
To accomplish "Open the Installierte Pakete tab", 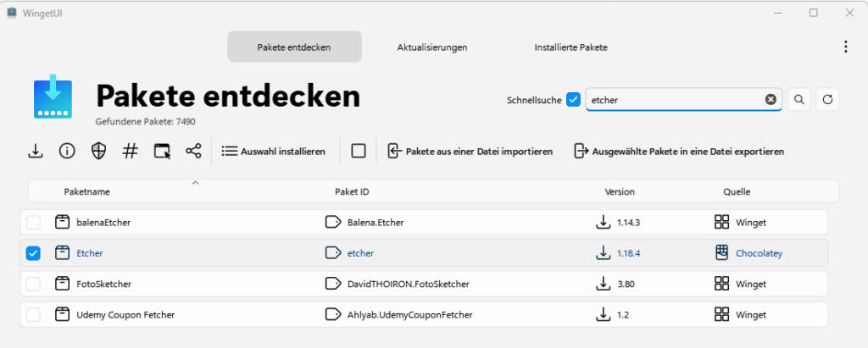I will point(570,47).
